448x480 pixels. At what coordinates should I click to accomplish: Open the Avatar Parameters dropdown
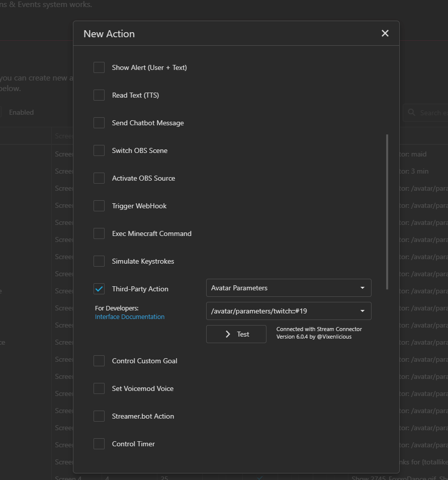(x=289, y=288)
